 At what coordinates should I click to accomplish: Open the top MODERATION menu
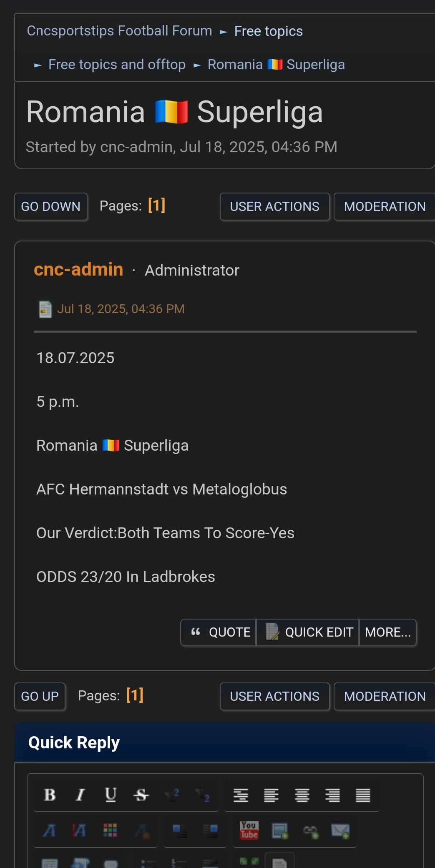pyautogui.click(x=385, y=206)
